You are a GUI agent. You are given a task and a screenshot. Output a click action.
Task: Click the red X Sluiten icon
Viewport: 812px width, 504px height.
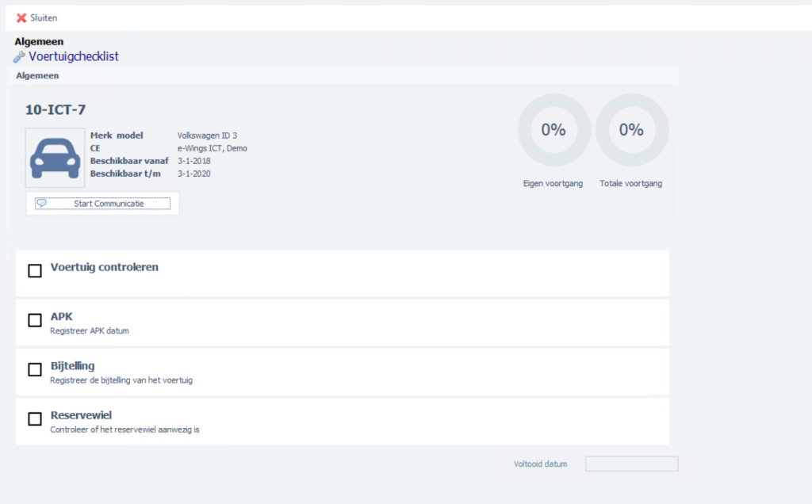click(x=21, y=17)
